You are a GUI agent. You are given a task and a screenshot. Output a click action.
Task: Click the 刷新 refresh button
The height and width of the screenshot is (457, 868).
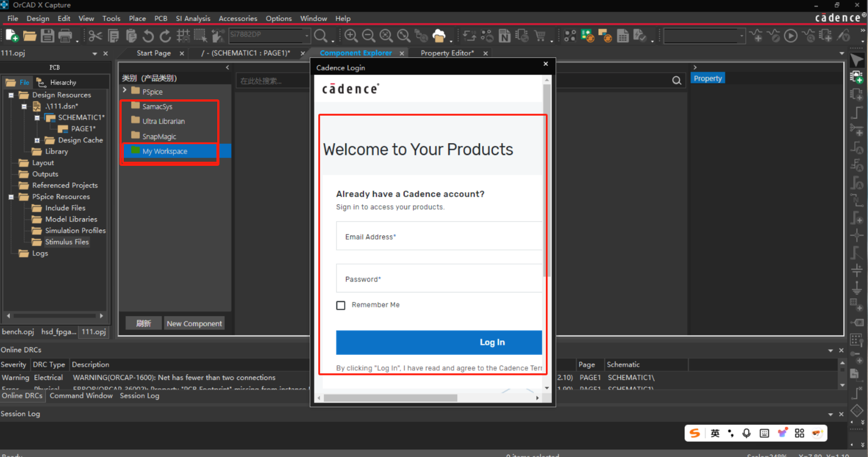point(143,324)
